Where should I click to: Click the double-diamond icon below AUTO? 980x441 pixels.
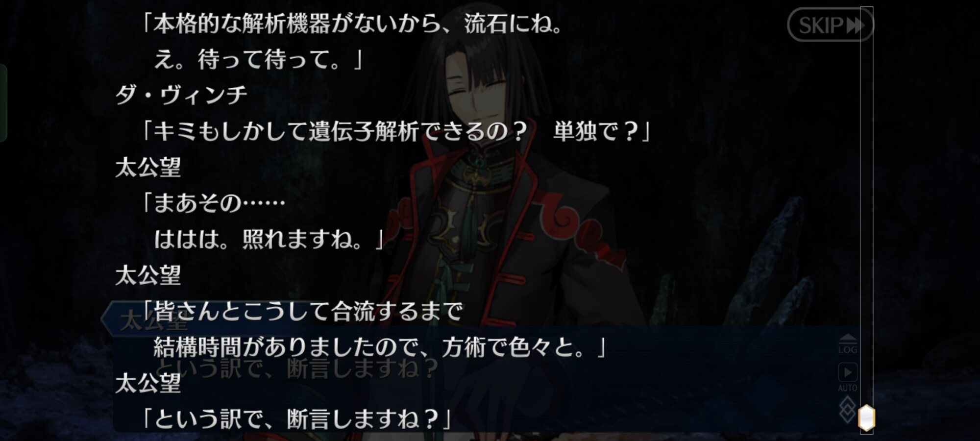tap(848, 410)
